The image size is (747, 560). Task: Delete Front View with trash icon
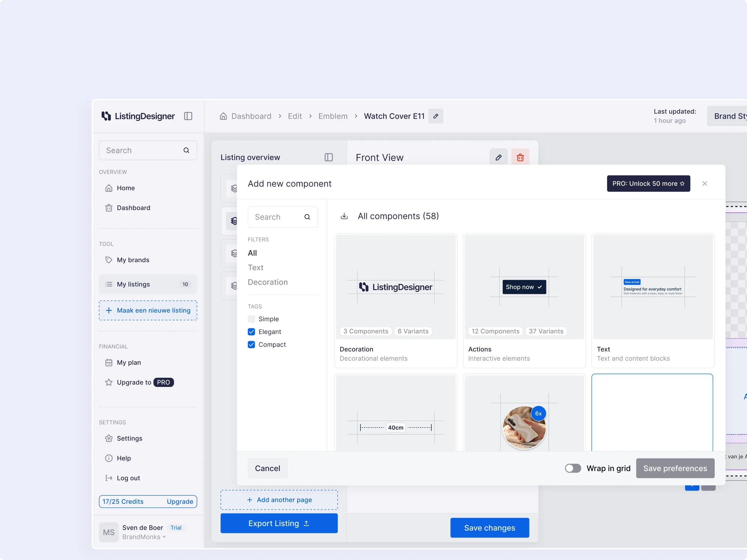click(x=520, y=157)
